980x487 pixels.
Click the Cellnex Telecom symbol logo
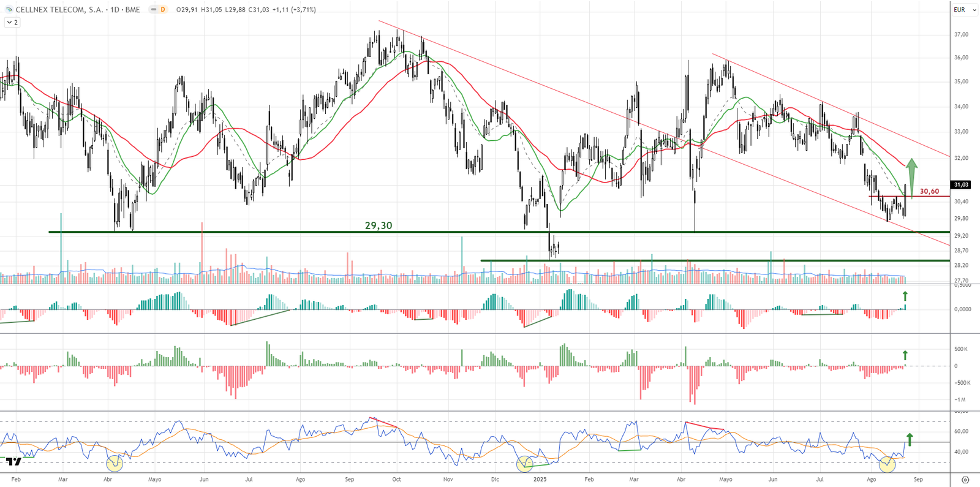[9, 10]
